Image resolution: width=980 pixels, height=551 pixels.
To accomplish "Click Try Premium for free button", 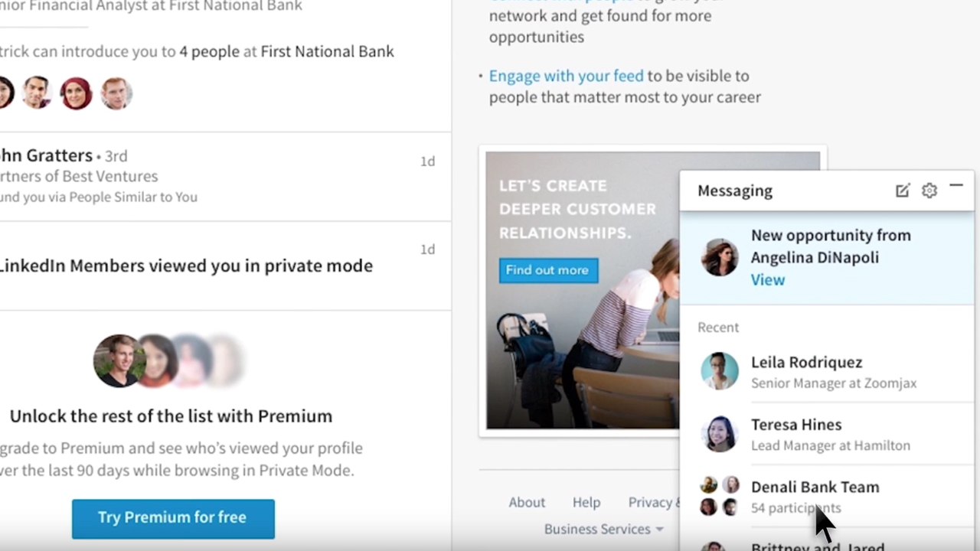I will [173, 518].
